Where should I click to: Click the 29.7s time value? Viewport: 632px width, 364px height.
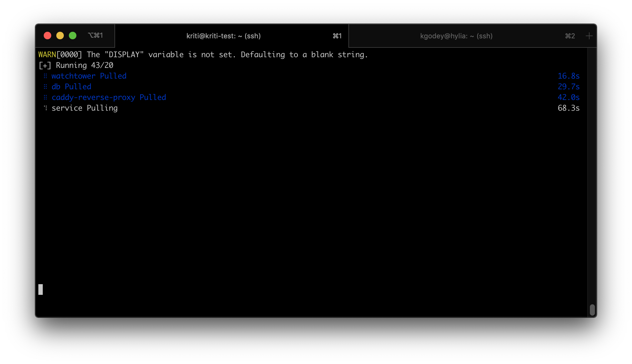[x=568, y=87]
